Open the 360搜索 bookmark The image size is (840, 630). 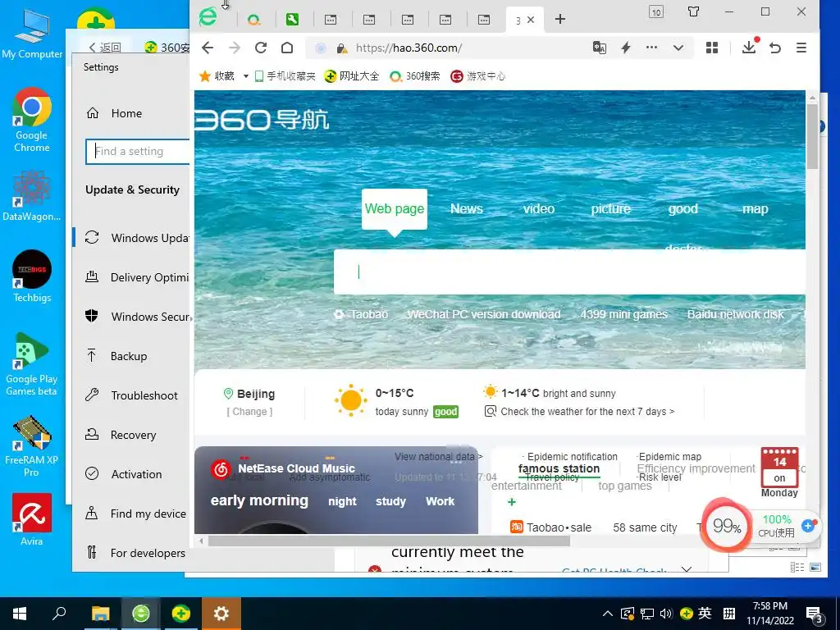(x=415, y=76)
